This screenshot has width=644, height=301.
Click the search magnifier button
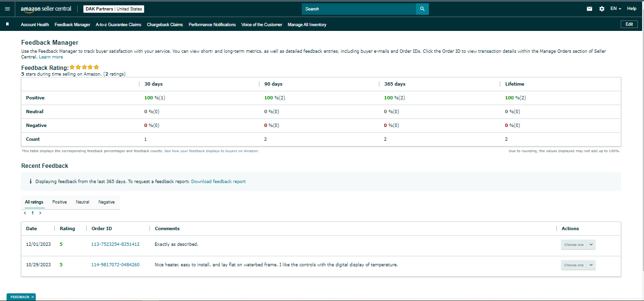point(422,9)
